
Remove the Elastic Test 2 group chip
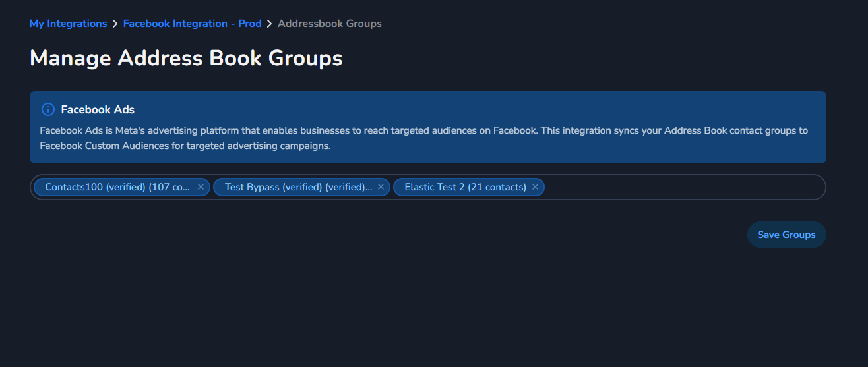535,187
